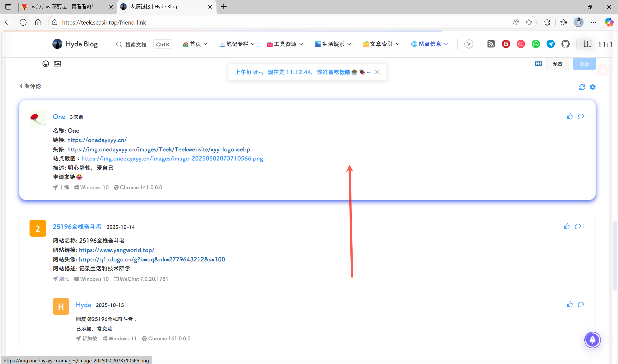Expand the 工具资源 dropdown menu
Viewport: 618px width, 364px height.
(x=285, y=44)
